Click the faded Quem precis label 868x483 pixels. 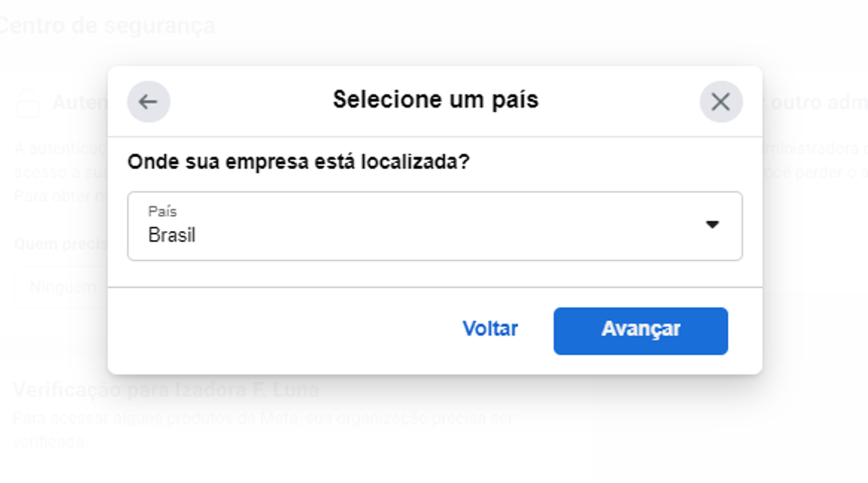tap(61, 244)
